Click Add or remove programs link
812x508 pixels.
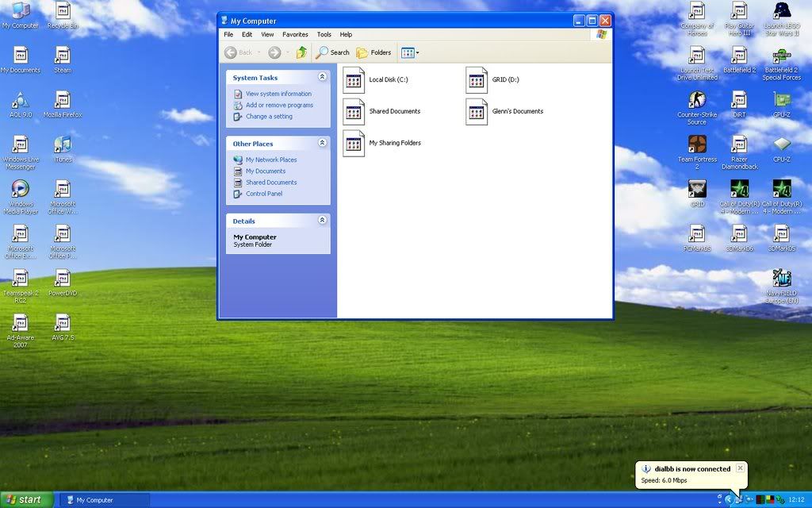279,106
